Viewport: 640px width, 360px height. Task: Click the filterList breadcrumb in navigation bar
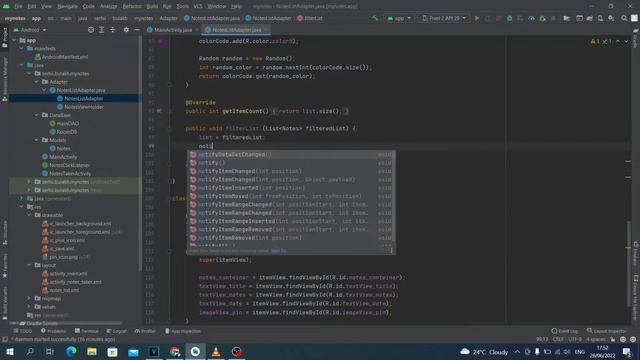[310, 18]
